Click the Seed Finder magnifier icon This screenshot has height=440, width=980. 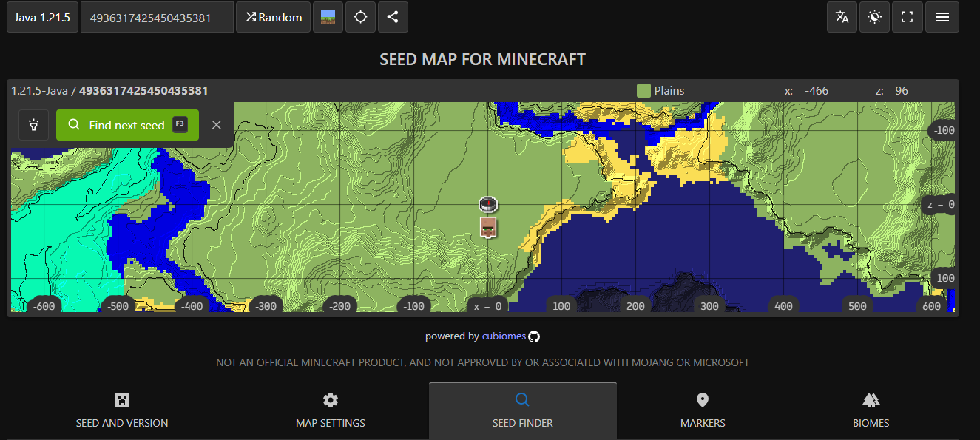pos(522,400)
